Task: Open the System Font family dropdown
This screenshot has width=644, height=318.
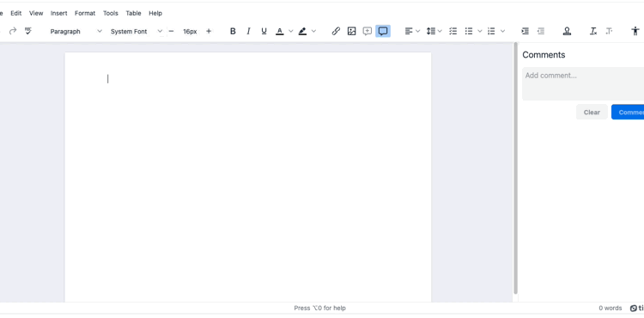Action: click(136, 31)
